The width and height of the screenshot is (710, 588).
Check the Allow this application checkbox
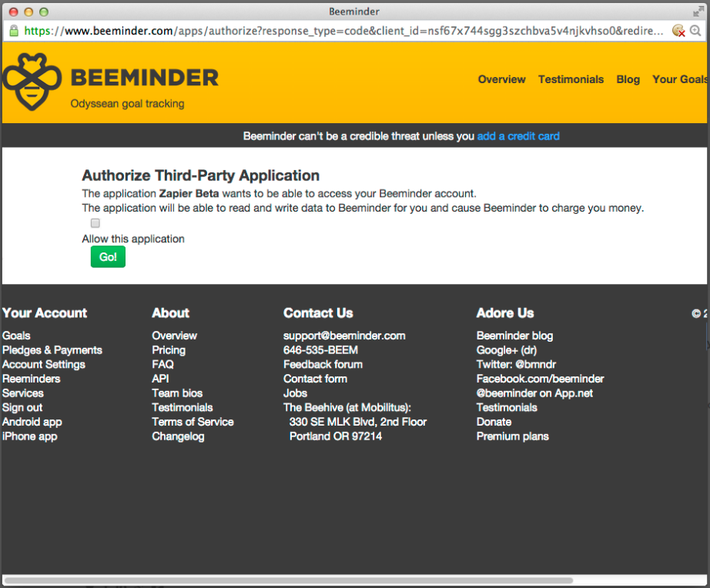pos(95,223)
